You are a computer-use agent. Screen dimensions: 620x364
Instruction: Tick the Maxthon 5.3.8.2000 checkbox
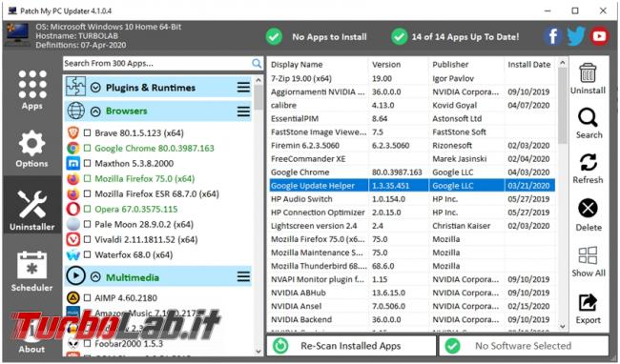pyautogui.click(x=88, y=164)
